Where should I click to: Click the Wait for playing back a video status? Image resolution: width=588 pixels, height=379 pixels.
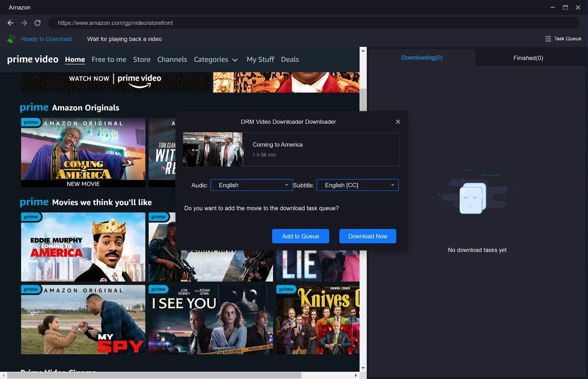(124, 39)
